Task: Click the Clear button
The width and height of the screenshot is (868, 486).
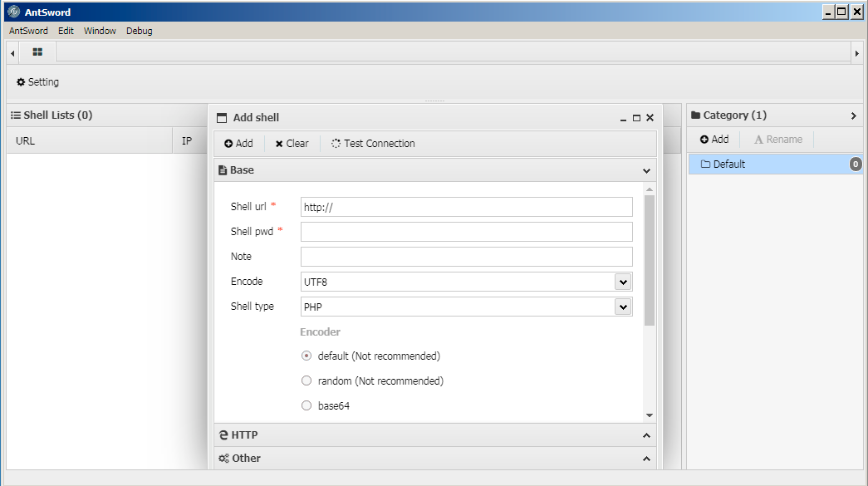Action: [292, 144]
